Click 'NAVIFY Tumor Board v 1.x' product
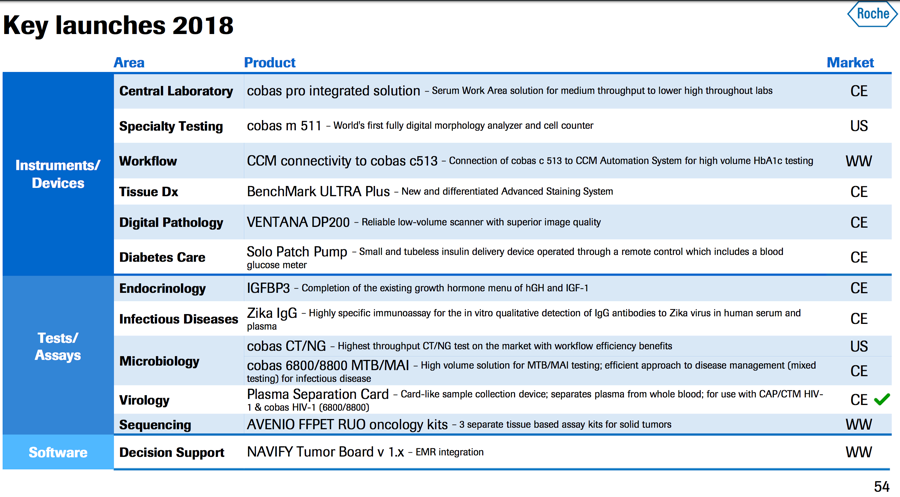This screenshot has width=900, height=497. (x=325, y=452)
